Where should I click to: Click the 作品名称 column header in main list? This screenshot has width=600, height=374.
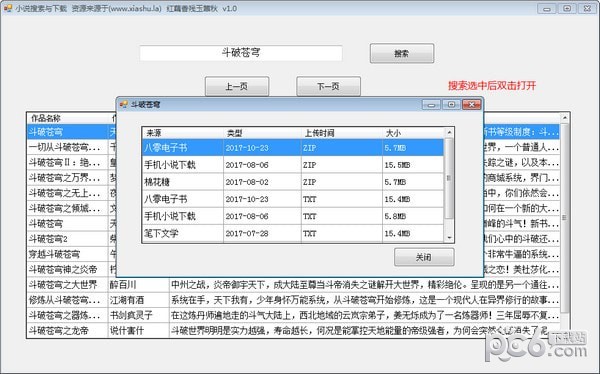pos(67,118)
